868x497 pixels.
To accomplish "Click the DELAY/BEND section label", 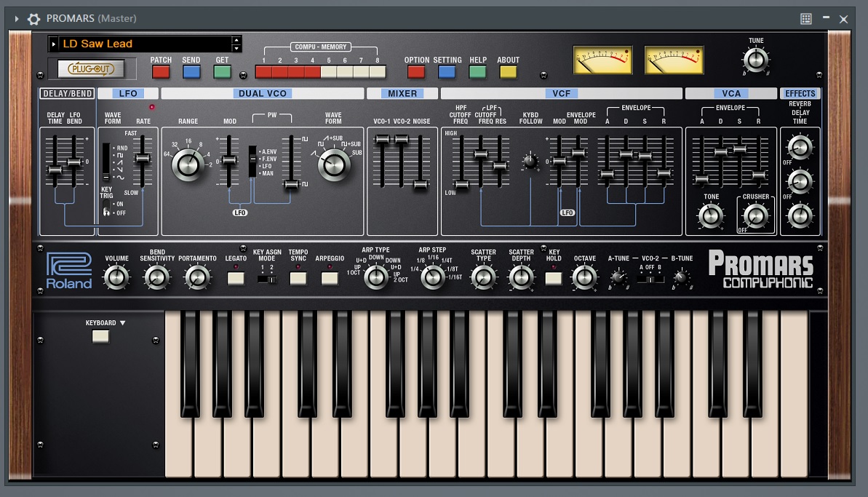I will (68, 94).
